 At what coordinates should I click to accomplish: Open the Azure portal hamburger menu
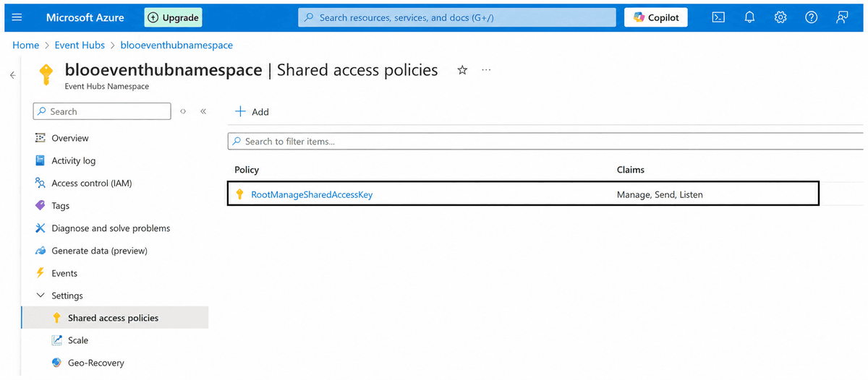point(17,17)
